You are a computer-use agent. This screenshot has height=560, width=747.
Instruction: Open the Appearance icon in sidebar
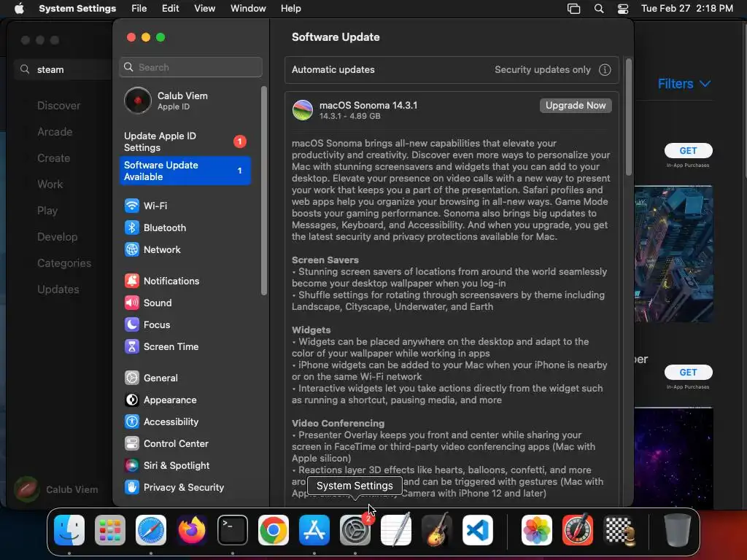coord(132,400)
